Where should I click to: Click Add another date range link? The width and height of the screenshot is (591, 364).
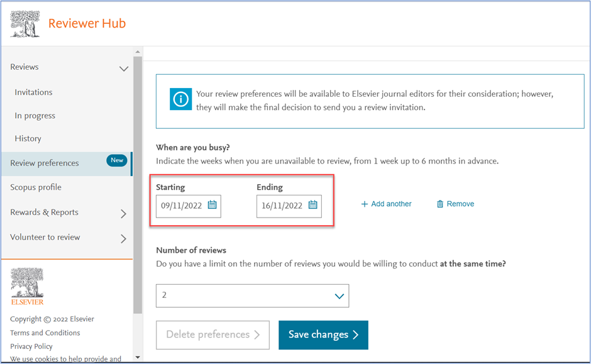coord(386,204)
